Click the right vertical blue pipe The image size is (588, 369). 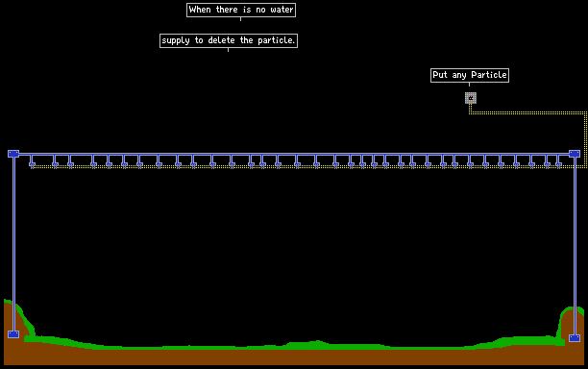(575, 246)
